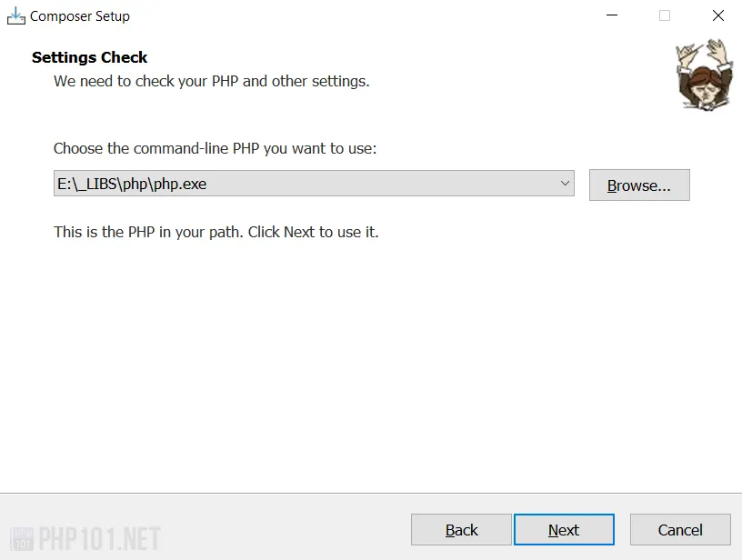This screenshot has width=742, height=560.
Task: Click the Composer Setup title bar icon
Action: point(16,15)
